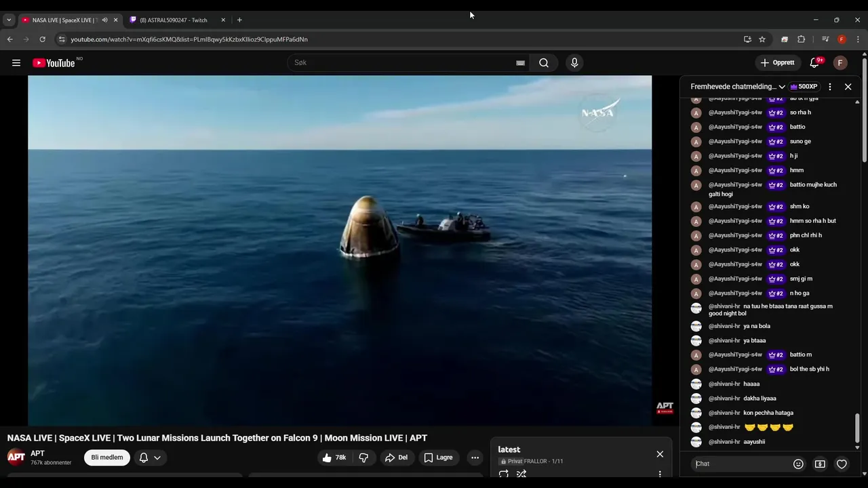Screen dimensions: 868x488
Task: Open the tab search dropdown arrow
Action: point(9,20)
